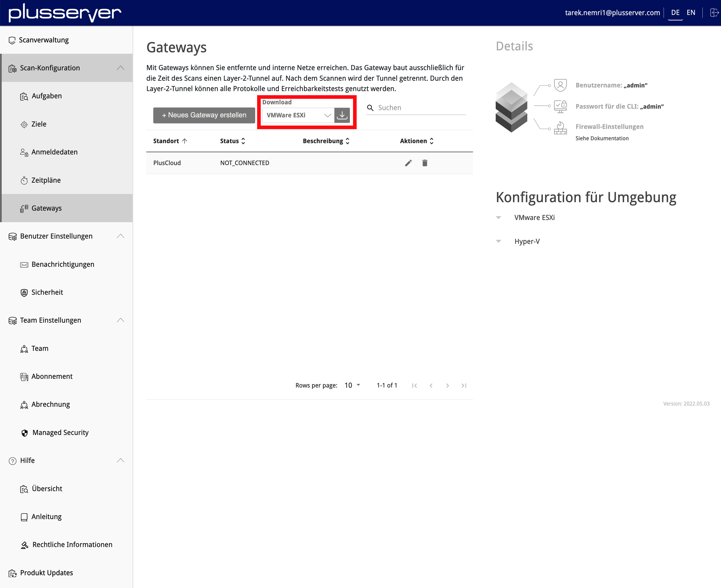Switch interface language to EN
Image resolution: width=721 pixels, height=588 pixels.
click(x=692, y=11)
